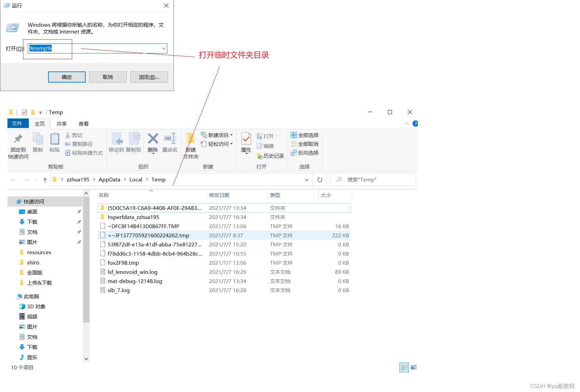Viewport: 580px width, 392px height.
Task: Click OK (确定) in Run dialog
Action: (x=67, y=77)
